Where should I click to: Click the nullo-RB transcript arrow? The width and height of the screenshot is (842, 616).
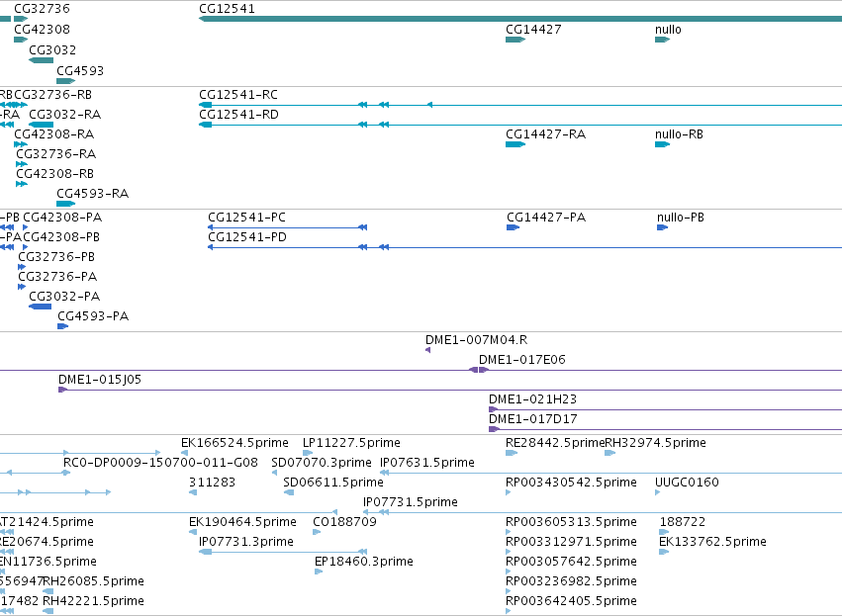tap(663, 144)
